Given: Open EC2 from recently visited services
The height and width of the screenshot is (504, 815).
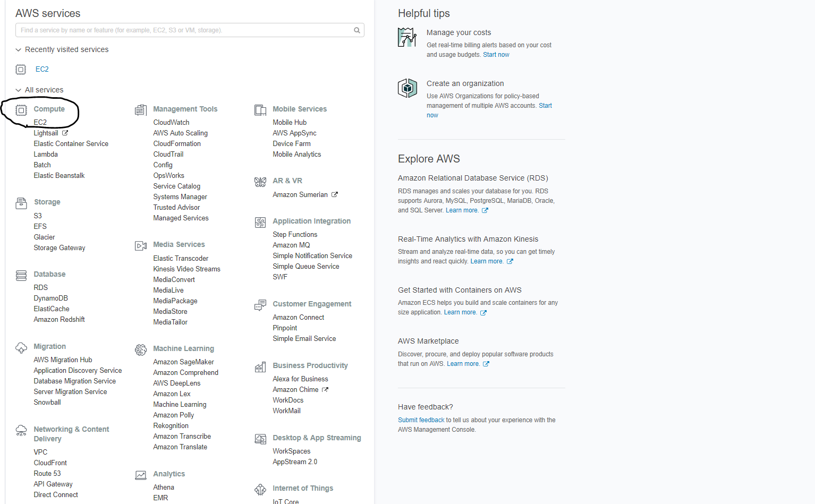Looking at the screenshot, I should (42, 70).
